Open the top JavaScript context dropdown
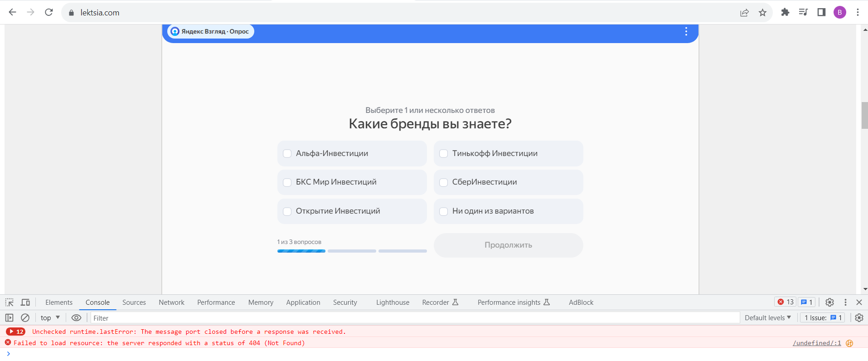 [50, 318]
